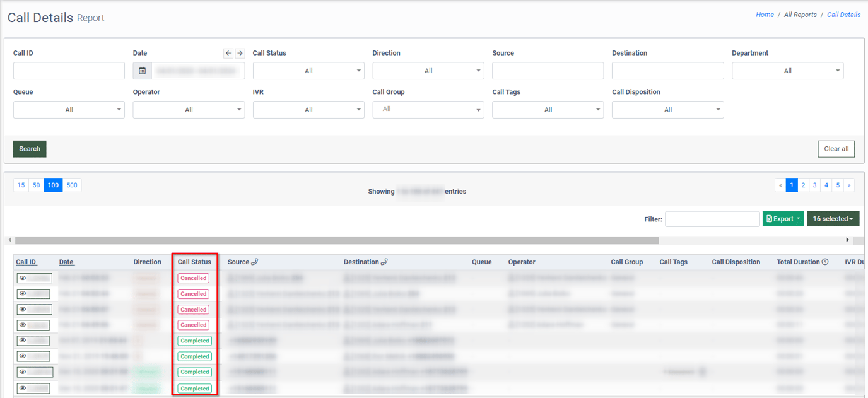868x398 pixels.
Task: Sort table by Call ID column
Action: (26, 262)
